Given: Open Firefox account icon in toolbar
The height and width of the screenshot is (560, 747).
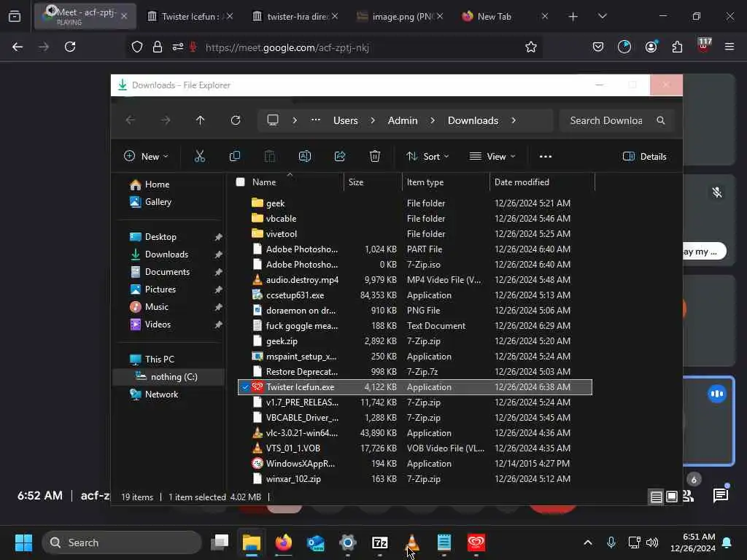Looking at the screenshot, I should coord(651,47).
